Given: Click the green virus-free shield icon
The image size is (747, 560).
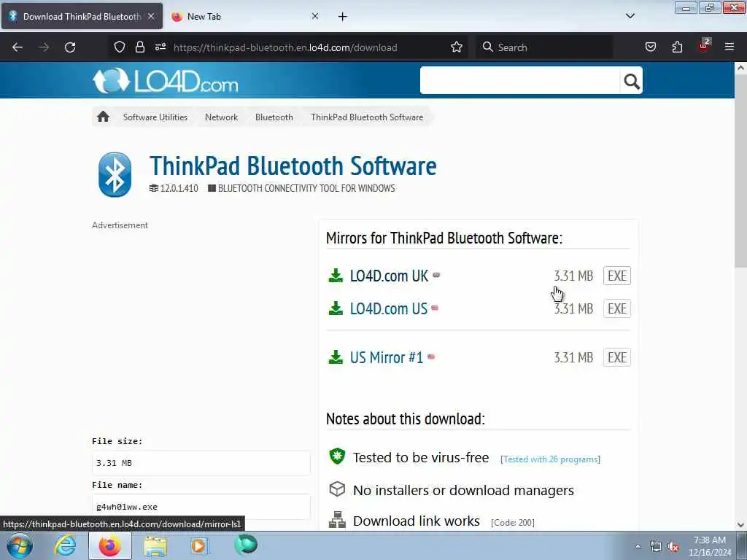Looking at the screenshot, I should (337, 456).
